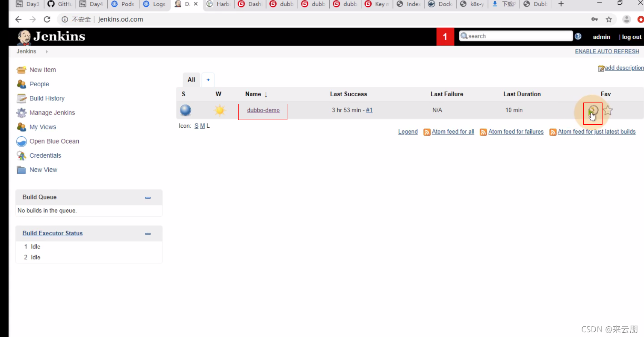Screen dimensions: 644x337
Task: Create a New View
Action: pos(43,170)
